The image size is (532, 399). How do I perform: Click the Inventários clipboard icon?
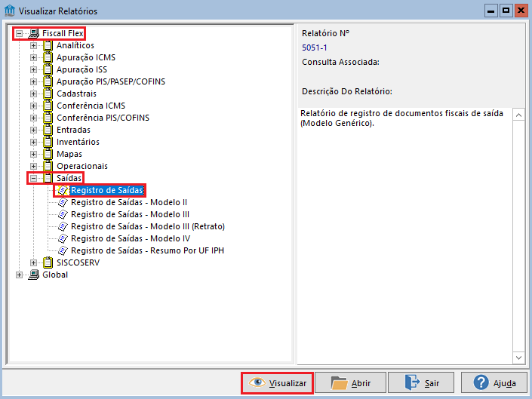click(x=48, y=142)
